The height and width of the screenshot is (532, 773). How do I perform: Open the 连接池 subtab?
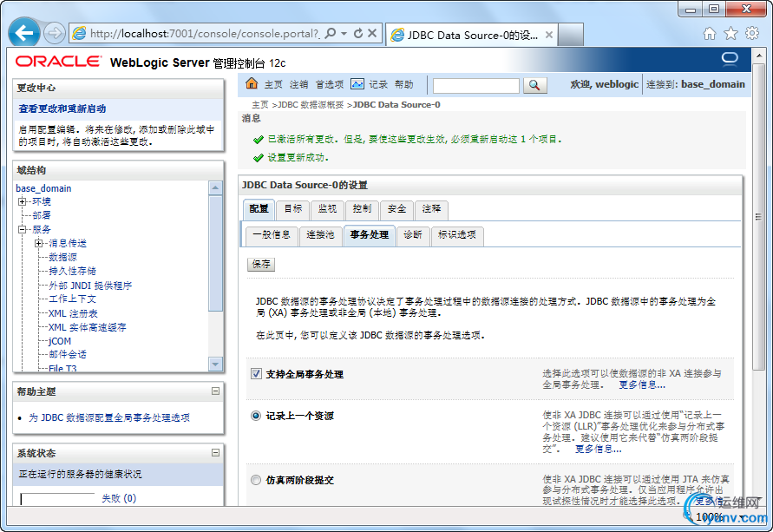[320, 235]
